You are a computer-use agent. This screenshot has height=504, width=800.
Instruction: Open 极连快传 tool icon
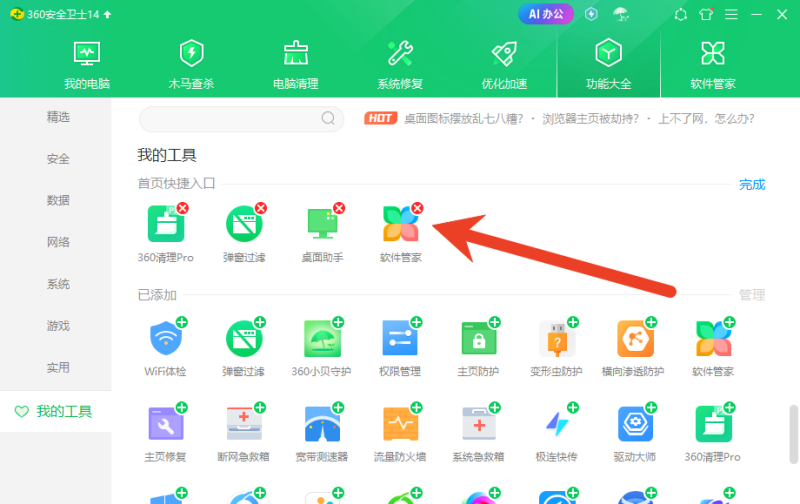pyautogui.click(x=557, y=423)
